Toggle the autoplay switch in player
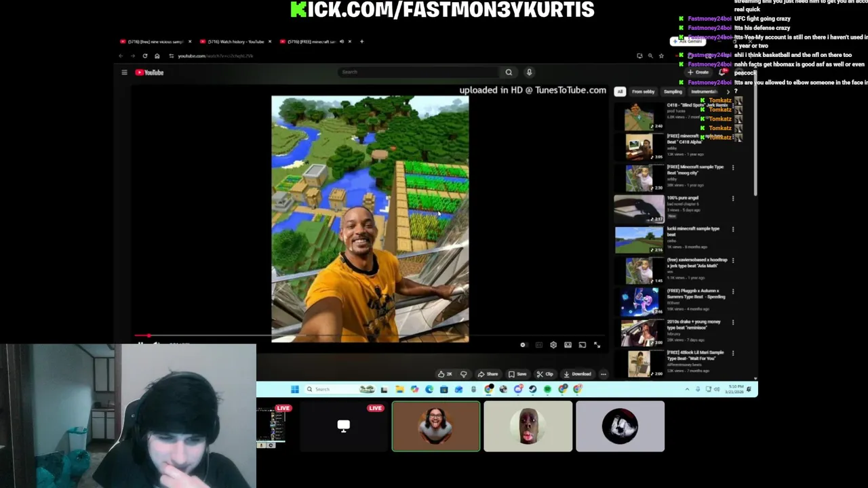868x488 pixels. pos(523,345)
